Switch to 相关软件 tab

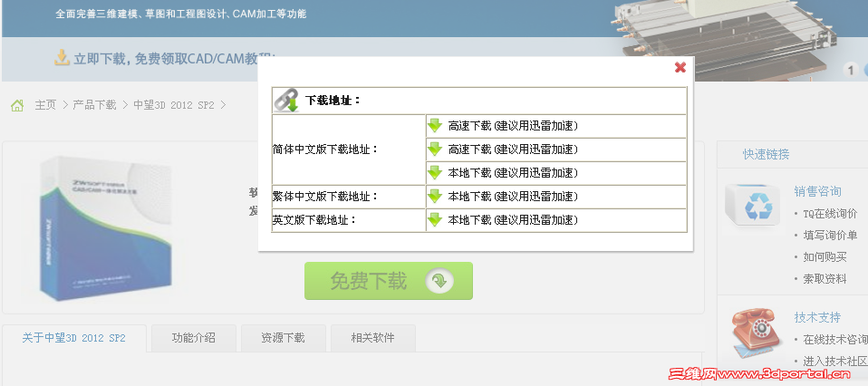click(372, 338)
